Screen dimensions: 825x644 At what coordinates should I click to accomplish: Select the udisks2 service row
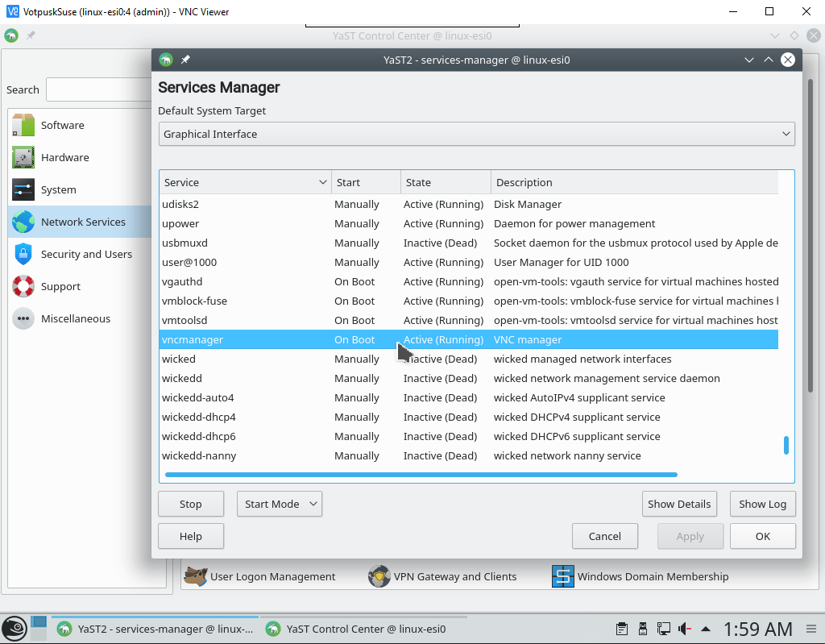coord(469,204)
